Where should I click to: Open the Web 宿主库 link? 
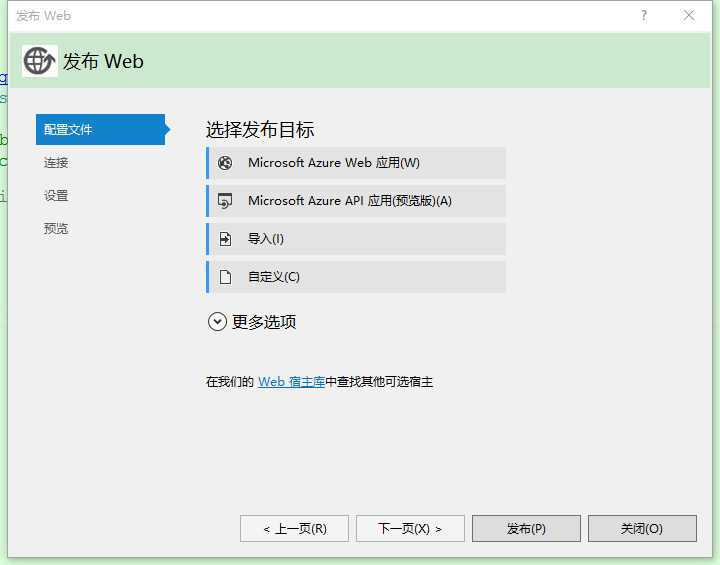click(x=291, y=382)
